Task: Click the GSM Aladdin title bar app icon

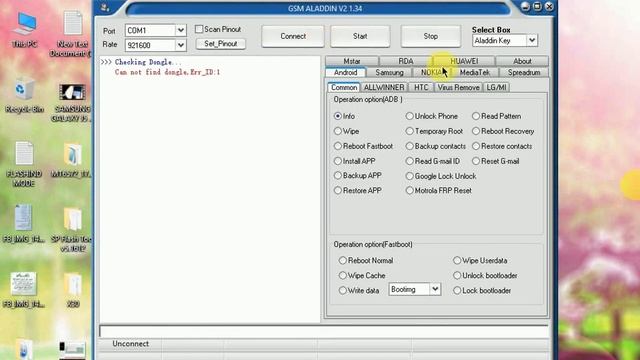Action: [104, 7]
